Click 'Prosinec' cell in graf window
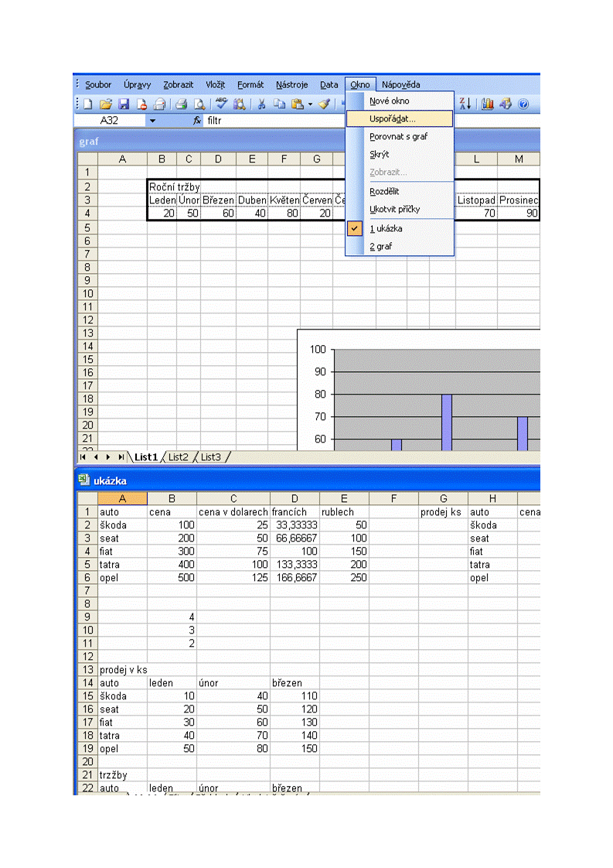Image resolution: width=613 pixels, height=868 pixels. (519, 200)
